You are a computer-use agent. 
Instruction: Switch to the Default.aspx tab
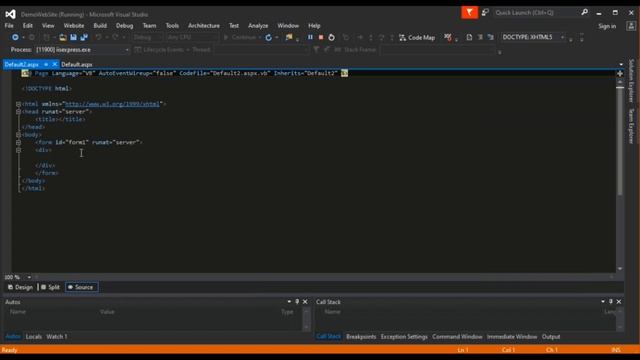77,64
